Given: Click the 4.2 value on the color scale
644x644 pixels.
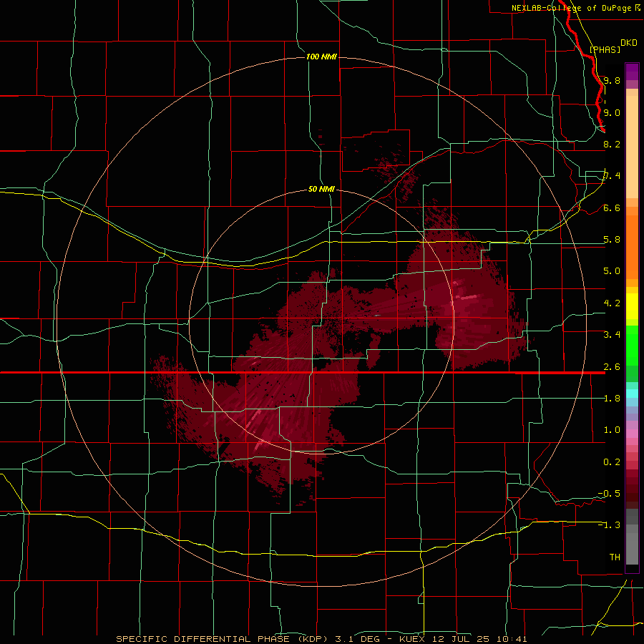Looking at the screenshot, I should [612, 303].
